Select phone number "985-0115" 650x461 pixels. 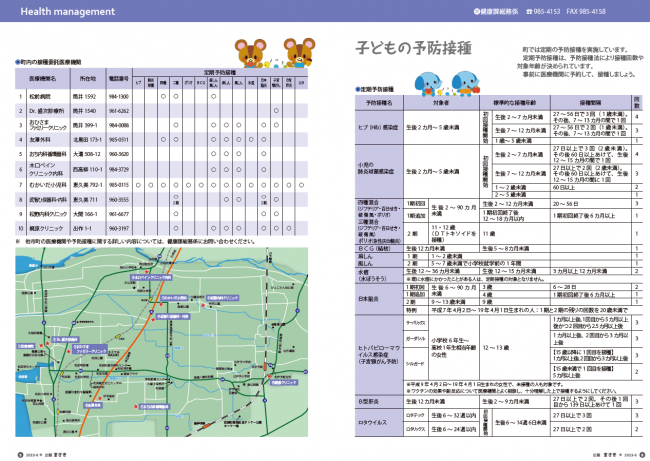[x=119, y=185]
